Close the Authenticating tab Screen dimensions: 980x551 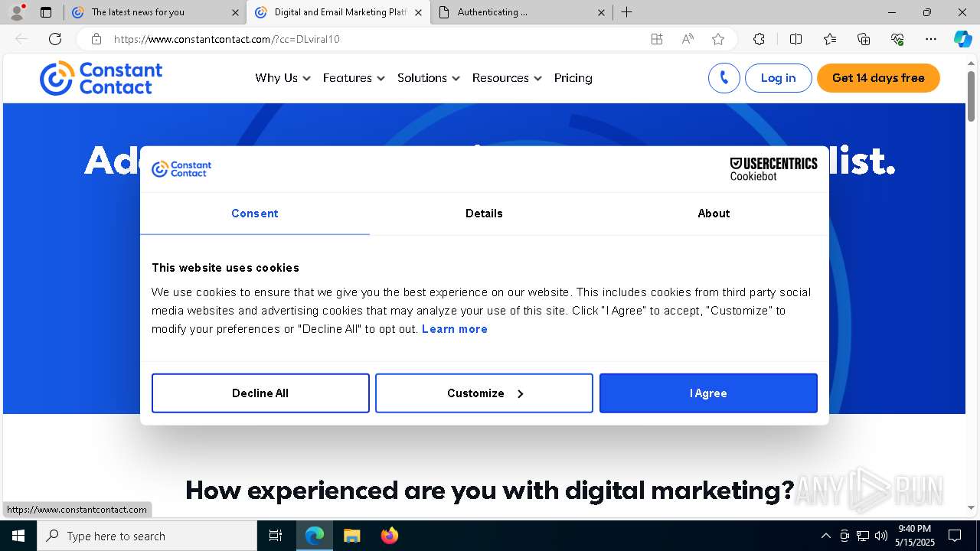coord(601,12)
